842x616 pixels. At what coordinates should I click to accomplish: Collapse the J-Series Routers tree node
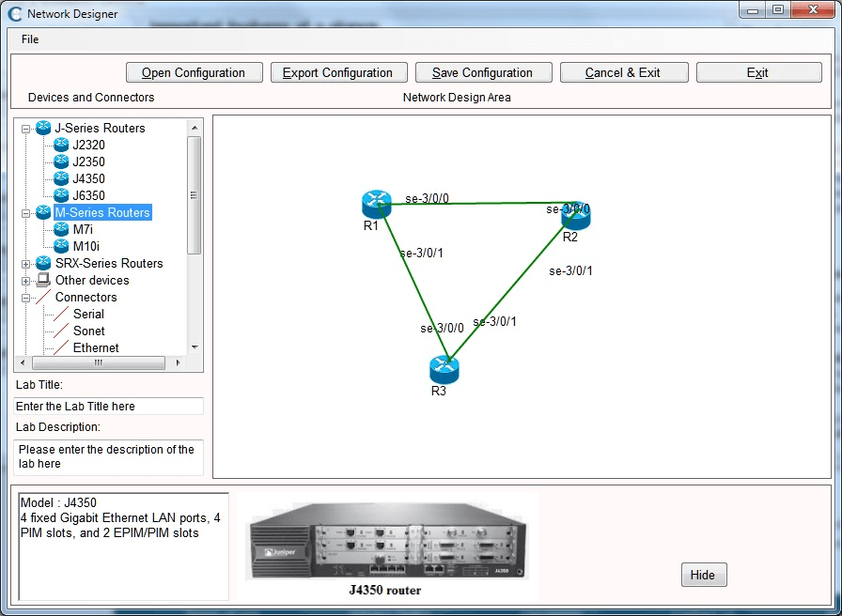[x=26, y=128]
